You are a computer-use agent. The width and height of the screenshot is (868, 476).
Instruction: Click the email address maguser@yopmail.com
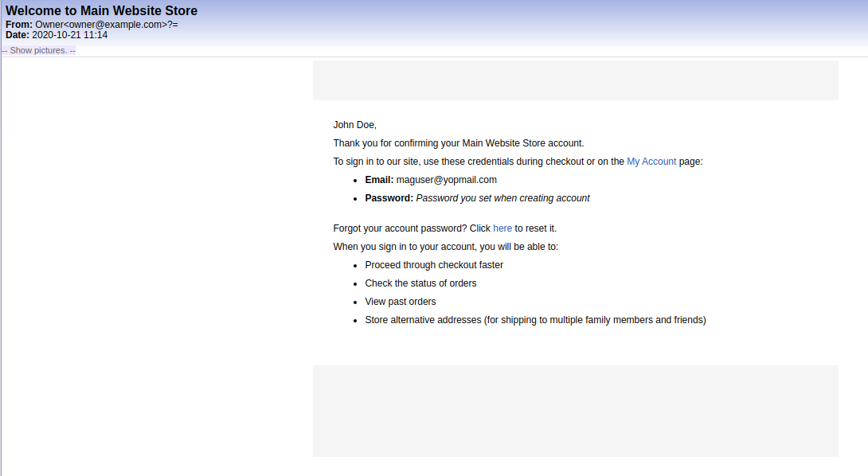446,180
